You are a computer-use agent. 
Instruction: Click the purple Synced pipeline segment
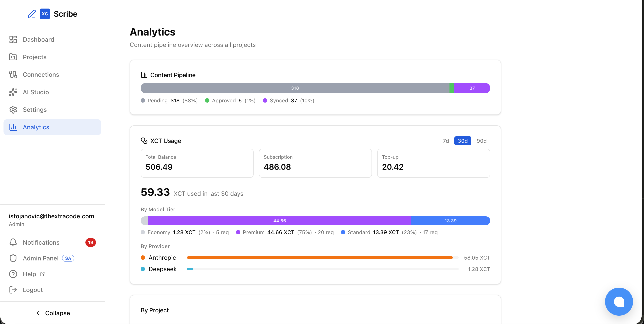coord(472,88)
